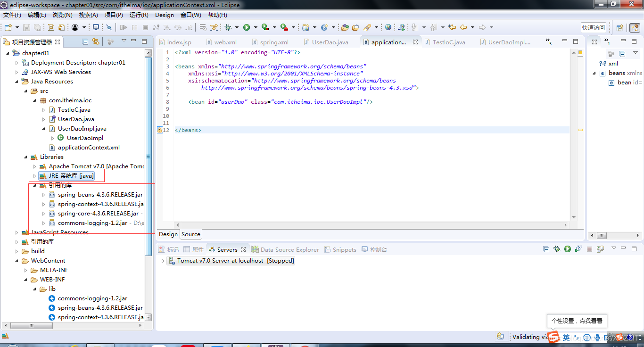Screen dimensions: 644x347
Task: Collapse tree in outline panel toolbar
Action: pyautogui.click(x=622, y=54)
